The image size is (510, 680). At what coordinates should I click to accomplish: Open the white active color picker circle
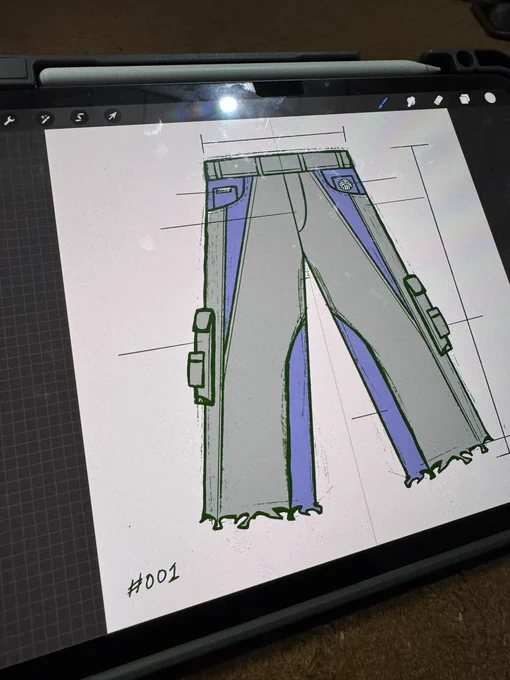click(x=490, y=98)
